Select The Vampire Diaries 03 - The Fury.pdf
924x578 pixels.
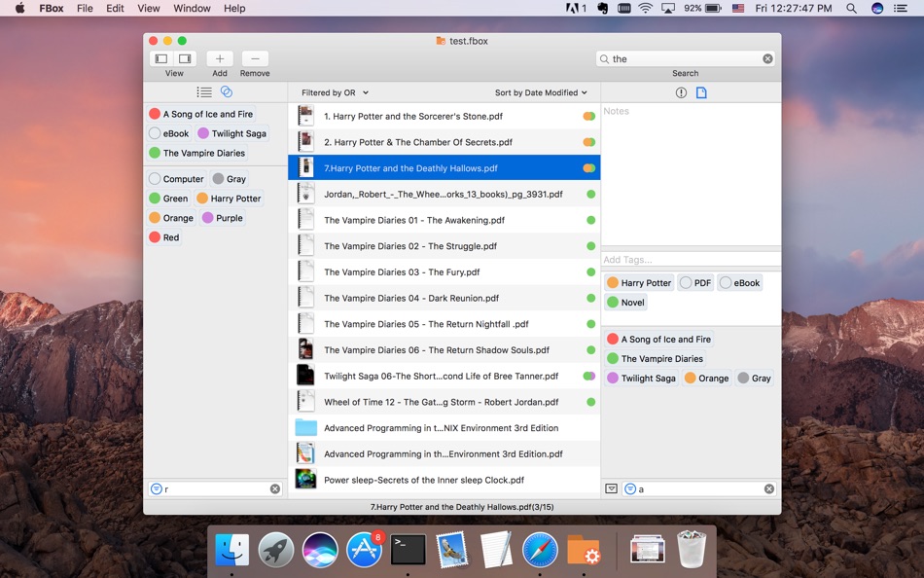click(402, 272)
